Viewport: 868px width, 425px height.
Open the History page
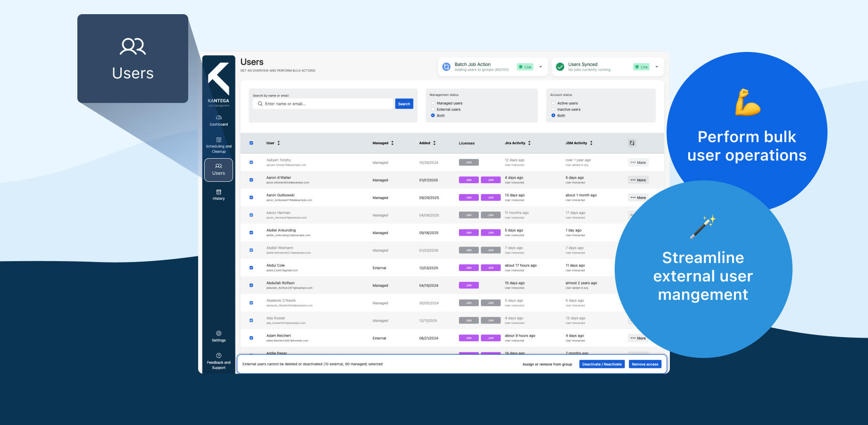(x=218, y=195)
